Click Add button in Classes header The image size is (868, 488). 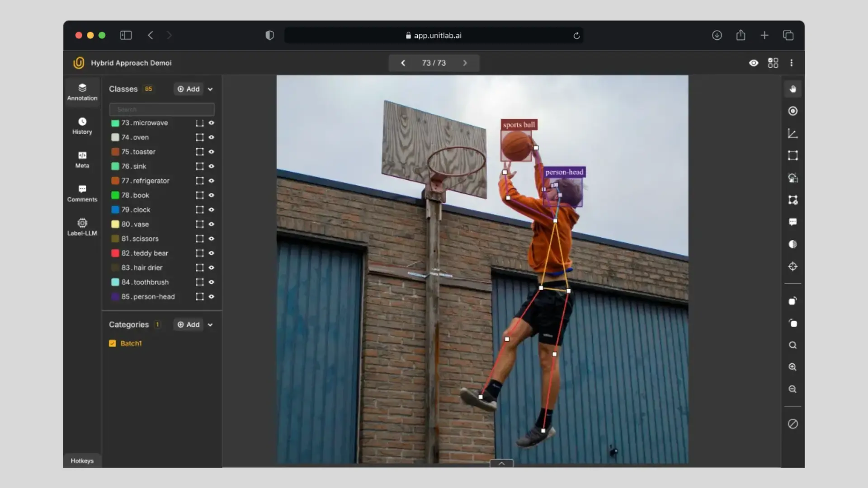[x=189, y=89]
